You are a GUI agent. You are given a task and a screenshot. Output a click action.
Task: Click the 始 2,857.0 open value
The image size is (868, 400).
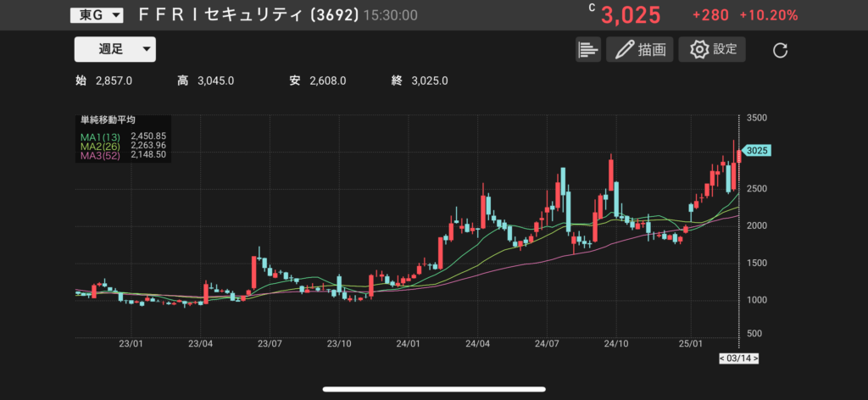point(103,81)
